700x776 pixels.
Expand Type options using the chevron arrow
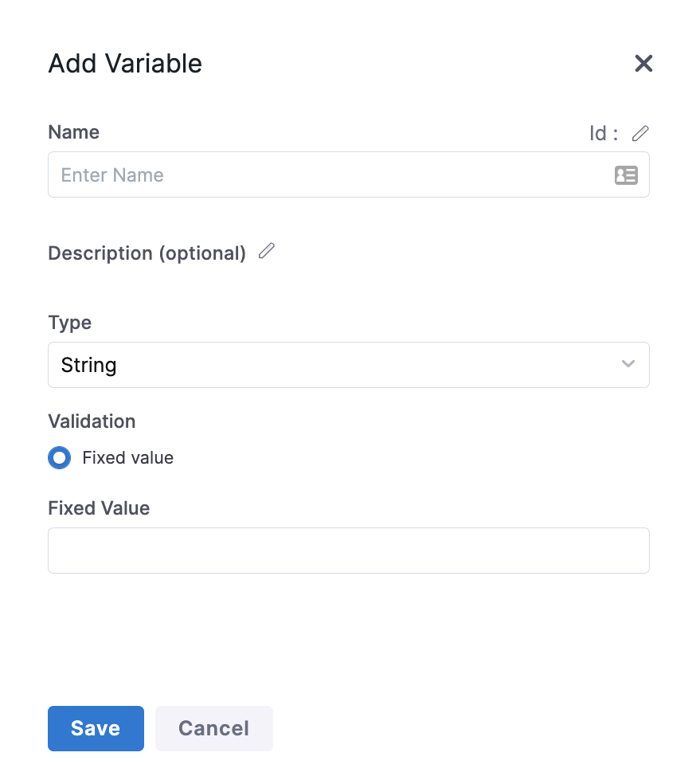[628, 364]
